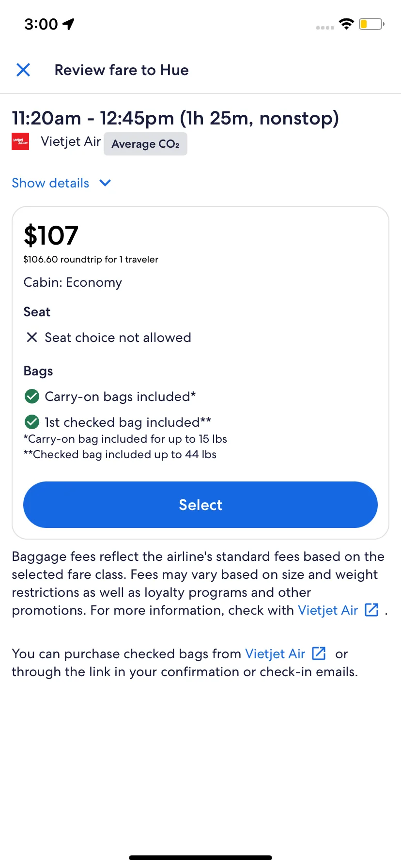Screen dimensions: 401x868
Task: Open Vietjet Air baggage fees link
Action: click(x=328, y=610)
